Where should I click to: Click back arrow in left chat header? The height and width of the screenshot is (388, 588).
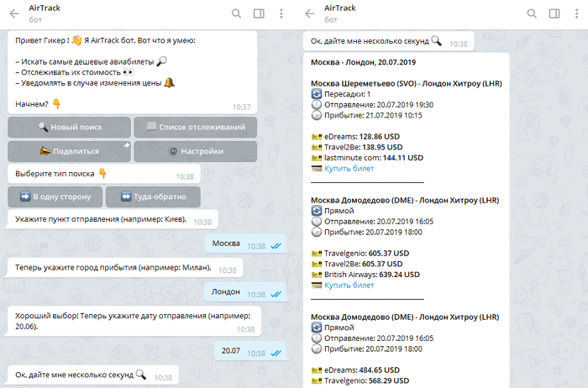(13, 13)
